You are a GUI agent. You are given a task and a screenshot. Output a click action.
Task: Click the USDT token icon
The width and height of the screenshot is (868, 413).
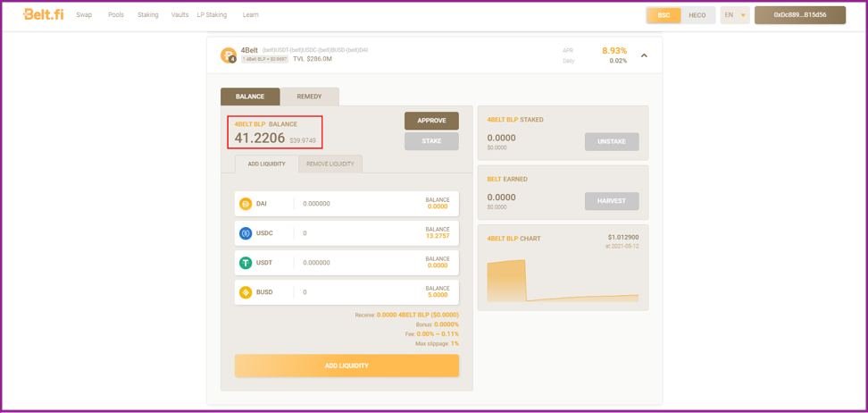tap(246, 263)
